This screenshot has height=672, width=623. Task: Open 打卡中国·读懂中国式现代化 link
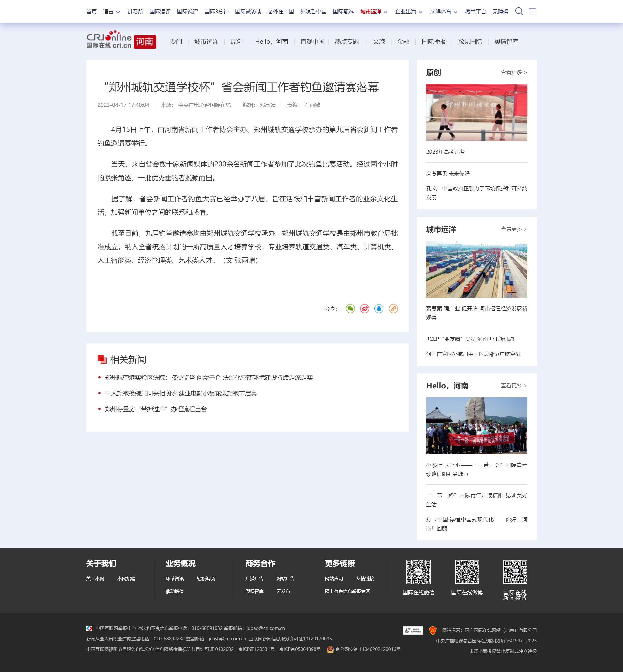click(x=476, y=524)
